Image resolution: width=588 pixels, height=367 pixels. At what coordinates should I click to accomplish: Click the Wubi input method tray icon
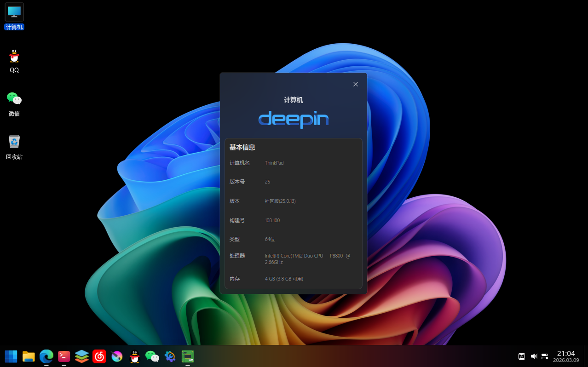point(522,356)
